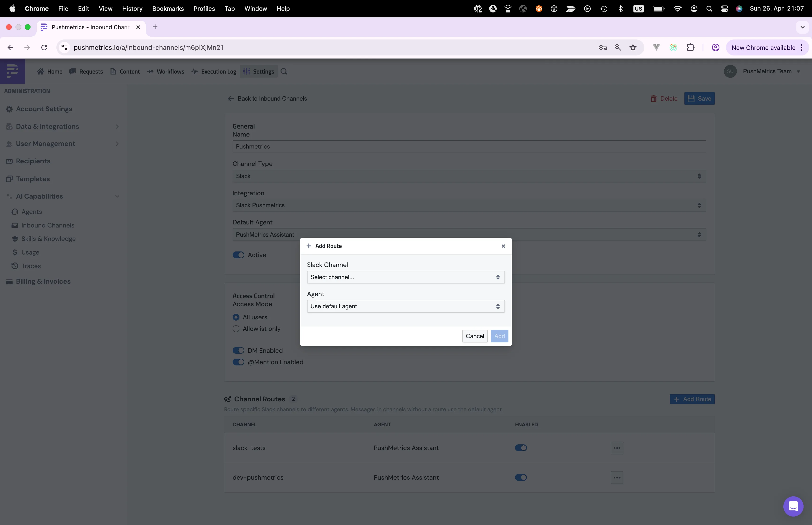Image resolution: width=812 pixels, height=525 pixels.
Task: Click Add in Add Route dialog
Action: point(500,336)
